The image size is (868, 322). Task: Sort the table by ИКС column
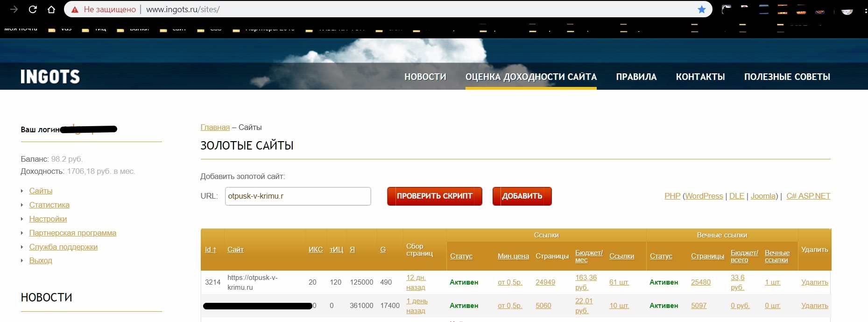coord(316,250)
